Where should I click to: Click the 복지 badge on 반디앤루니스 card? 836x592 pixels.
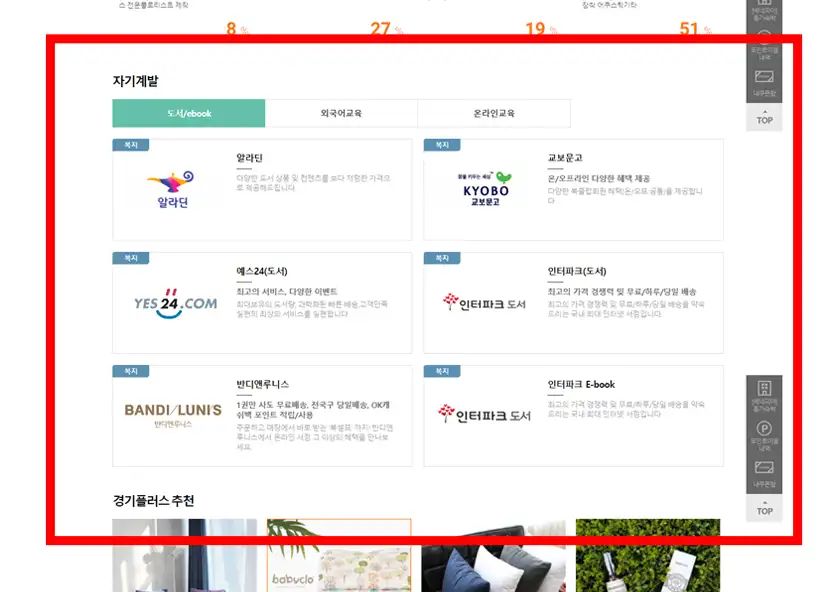pyautogui.click(x=131, y=371)
